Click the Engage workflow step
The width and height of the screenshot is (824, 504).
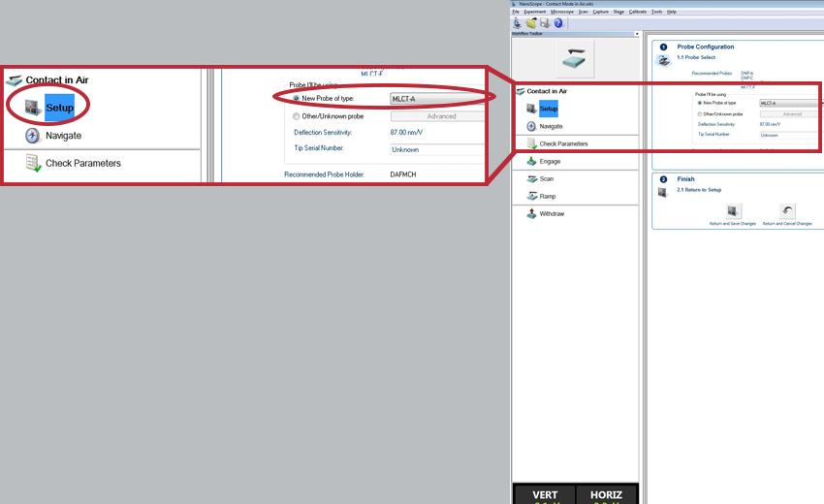[x=550, y=161]
